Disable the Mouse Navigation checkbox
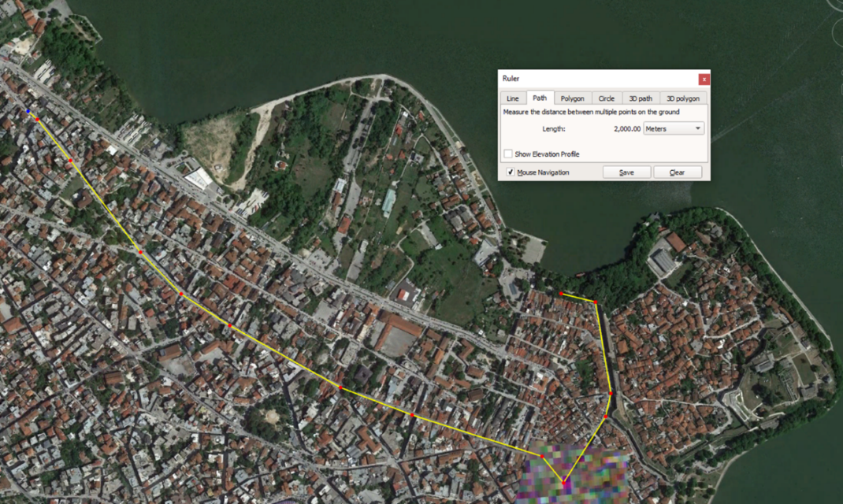This screenshot has width=843, height=504. click(x=511, y=172)
